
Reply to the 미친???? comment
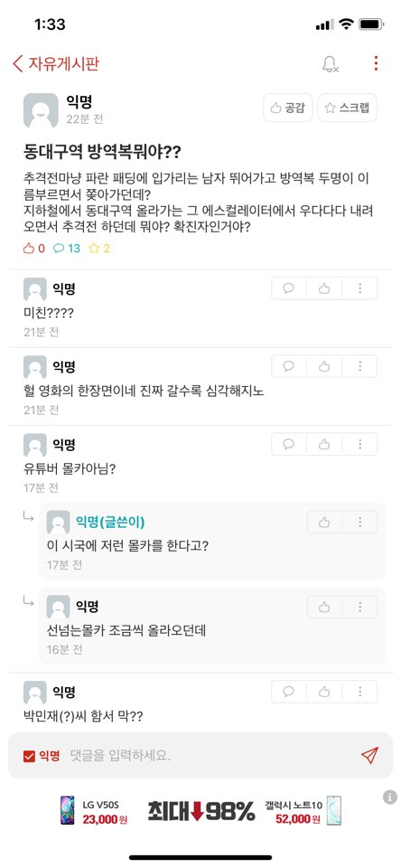click(289, 288)
